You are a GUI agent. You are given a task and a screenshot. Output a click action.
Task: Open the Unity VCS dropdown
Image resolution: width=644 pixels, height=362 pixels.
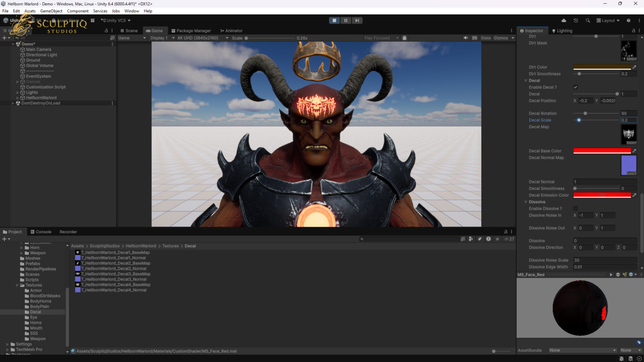(116, 20)
